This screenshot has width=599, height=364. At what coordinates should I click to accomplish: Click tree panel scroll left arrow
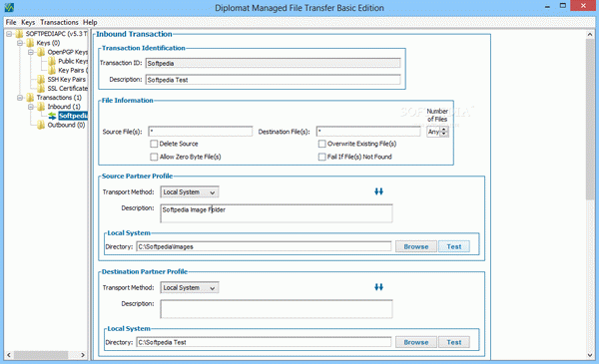coord(9,355)
